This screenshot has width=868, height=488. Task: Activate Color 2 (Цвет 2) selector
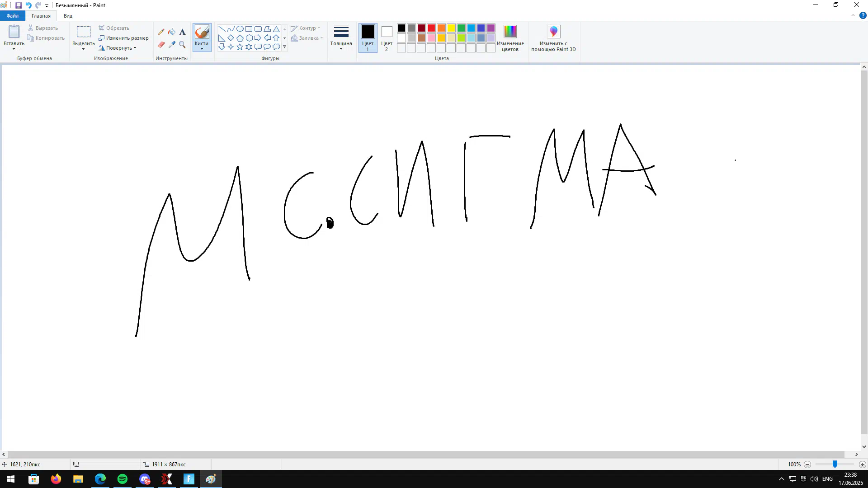pos(387,38)
